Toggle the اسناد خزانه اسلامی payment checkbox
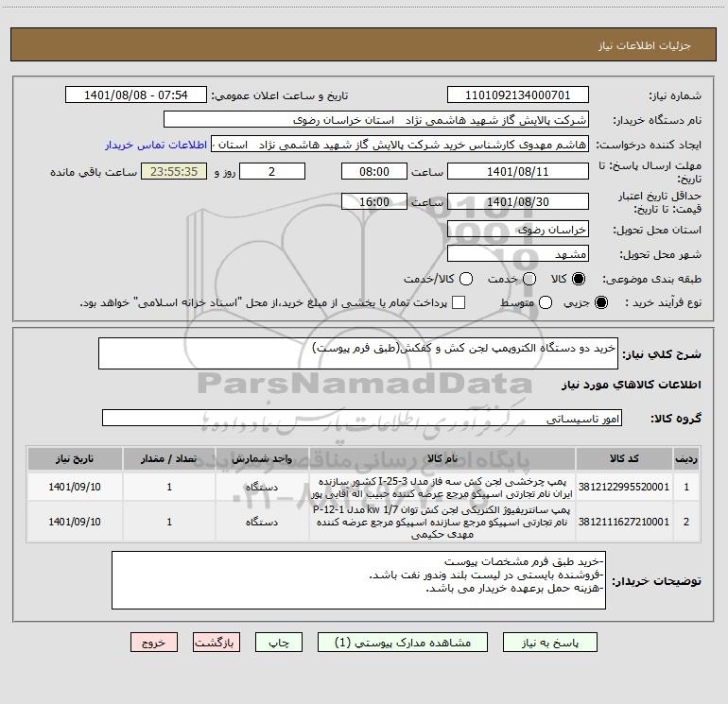Viewport: 728px width, 704px height. tap(459, 302)
